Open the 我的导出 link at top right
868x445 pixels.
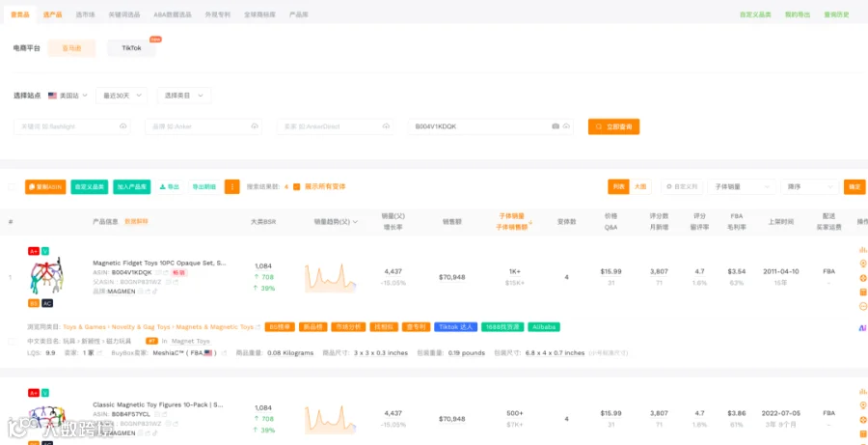[798, 15]
